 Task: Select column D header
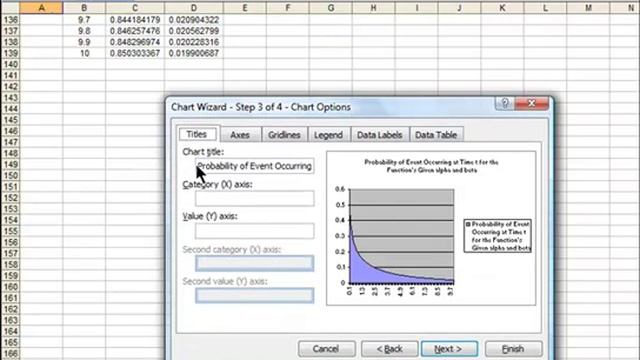[x=194, y=8]
